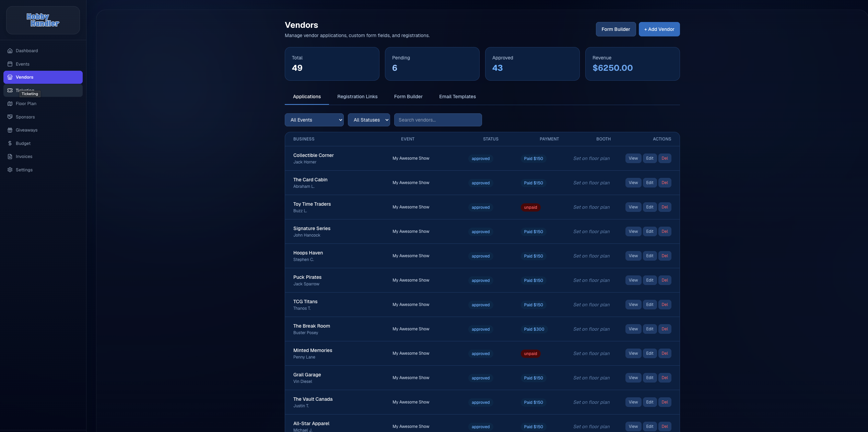The image size is (868, 432).
Task: Click the Form Builder header button
Action: pos(615,29)
